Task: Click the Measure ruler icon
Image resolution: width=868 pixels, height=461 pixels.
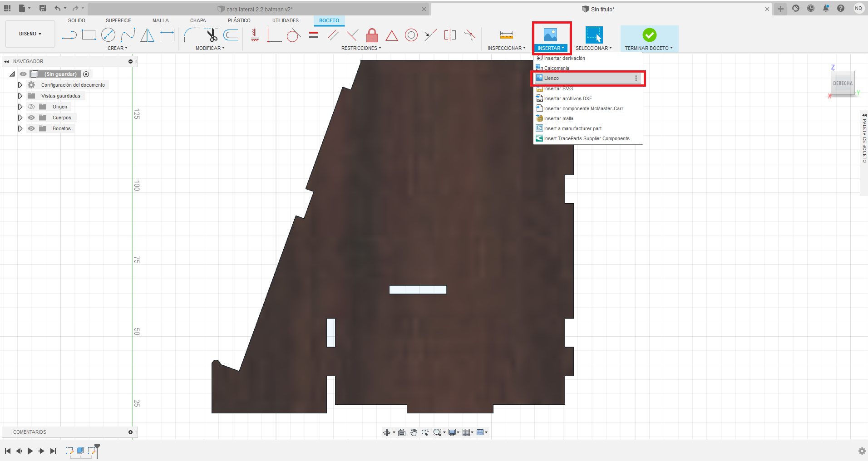Action: pos(507,35)
